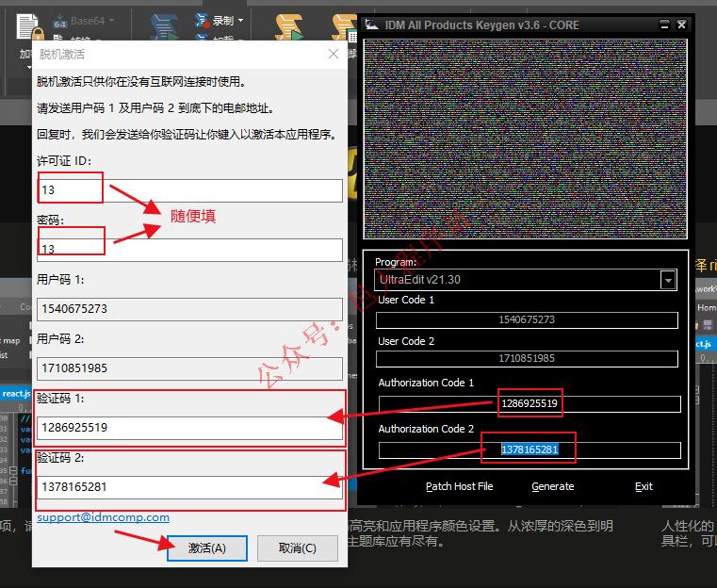Click the blue run macro icon
Screen dimensions: 717x588
tap(165, 26)
